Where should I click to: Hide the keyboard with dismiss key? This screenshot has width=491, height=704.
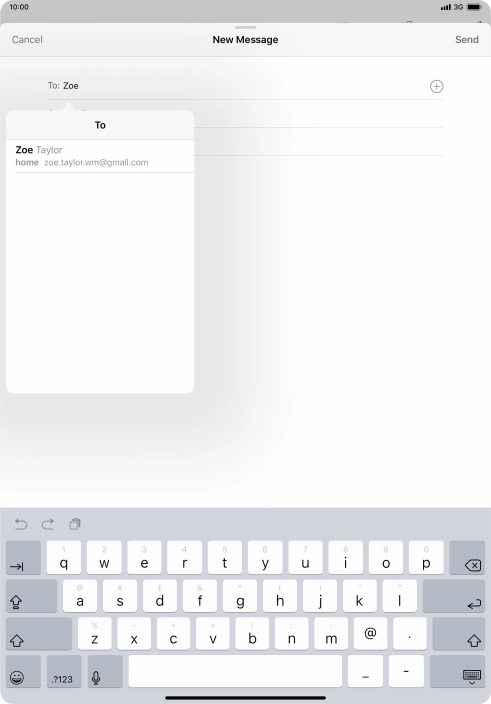tap(457, 671)
